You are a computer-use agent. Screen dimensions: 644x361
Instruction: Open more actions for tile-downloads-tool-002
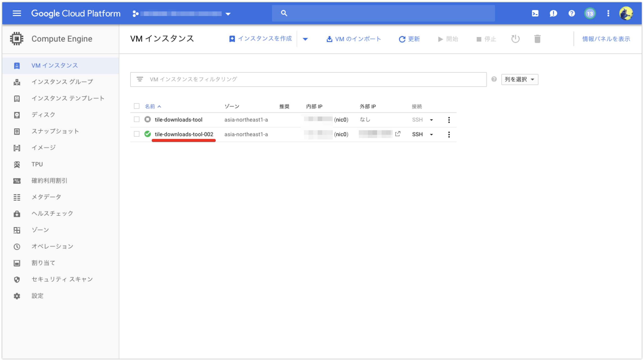pyautogui.click(x=449, y=135)
